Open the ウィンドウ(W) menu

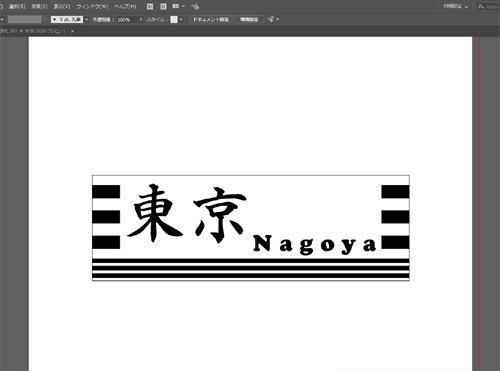(x=92, y=6)
